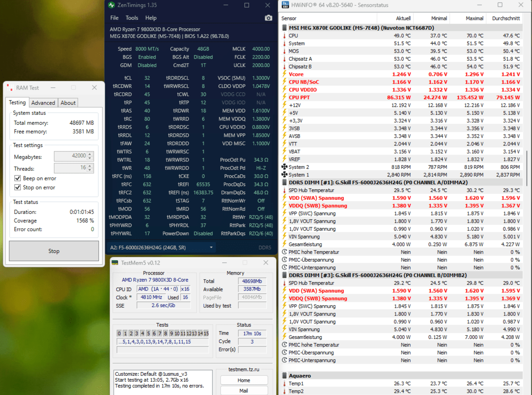Increase Megabytes with the up spinner arrow
This screenshot has width=532, height=395.
pyautogui.click(x=90, y=154)
